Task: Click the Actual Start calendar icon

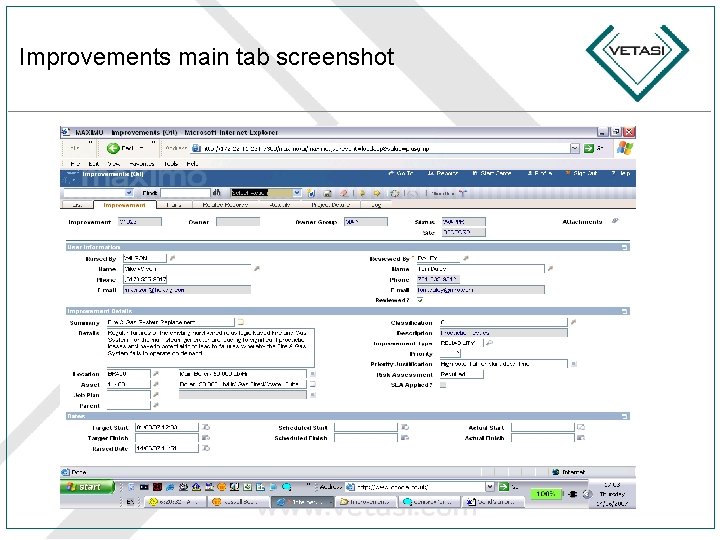Action: [581, 428]
